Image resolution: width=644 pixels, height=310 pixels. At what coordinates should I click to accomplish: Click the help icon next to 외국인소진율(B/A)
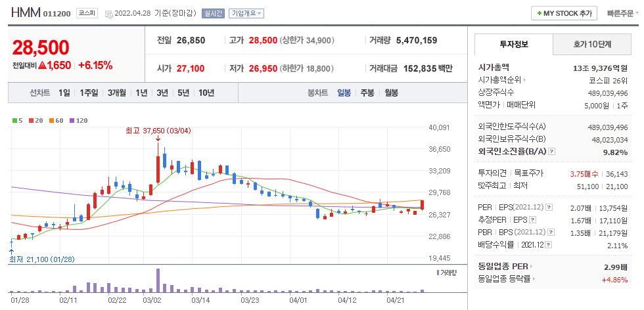point(551,152)
